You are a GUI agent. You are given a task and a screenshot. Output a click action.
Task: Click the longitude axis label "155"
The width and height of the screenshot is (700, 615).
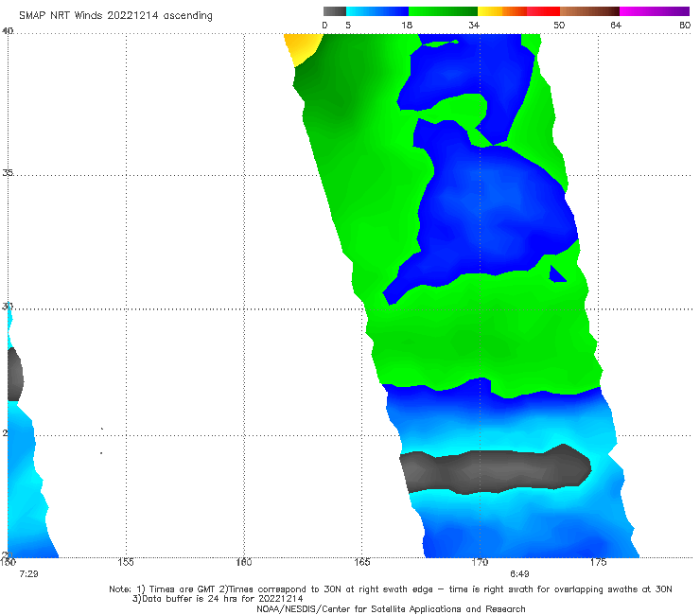126,562
